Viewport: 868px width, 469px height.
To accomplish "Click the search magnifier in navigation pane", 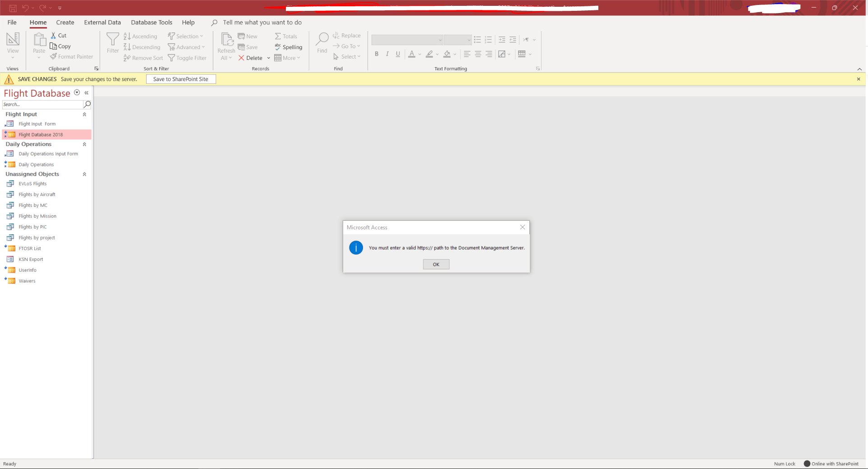I will pos(87,104).
